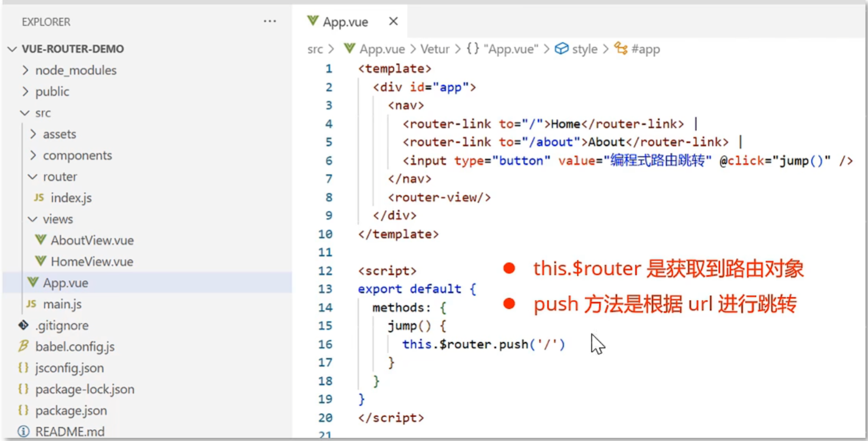Click the export default line
The height and width of the screenshot is (441, 868).
coord(417,289)
